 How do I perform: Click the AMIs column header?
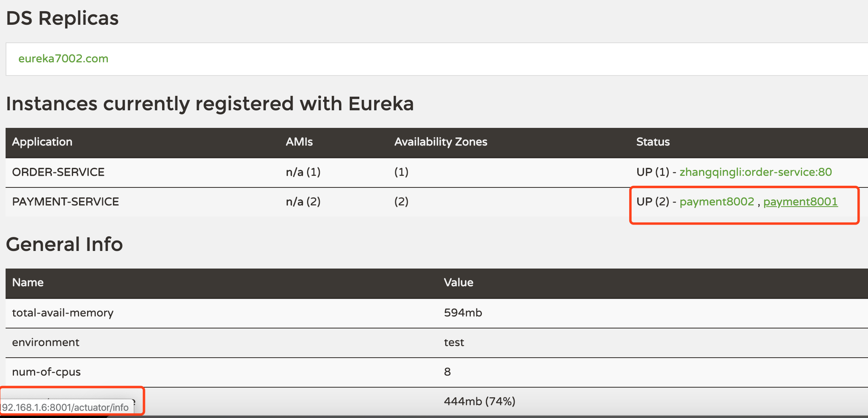tap(299, 142)
